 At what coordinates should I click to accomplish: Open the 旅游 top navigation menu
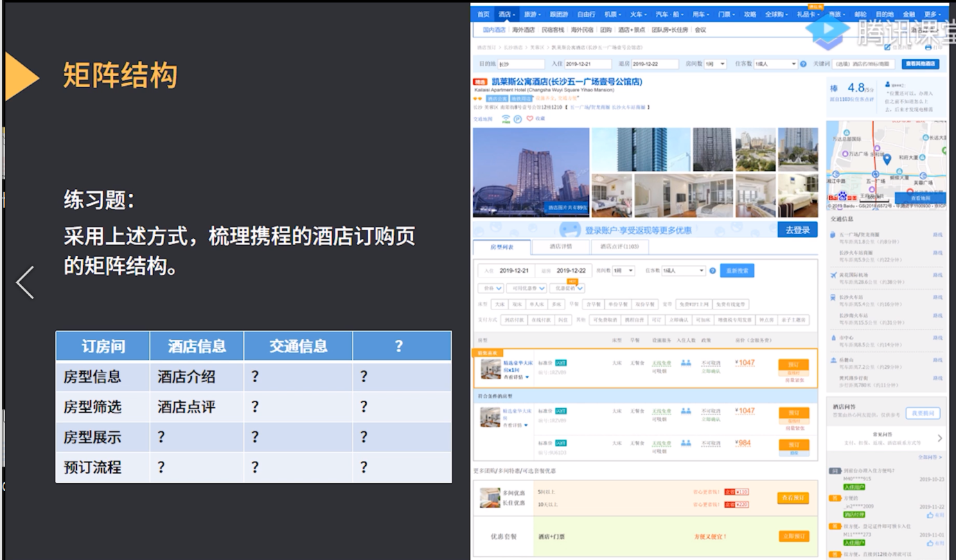(532, 14)
